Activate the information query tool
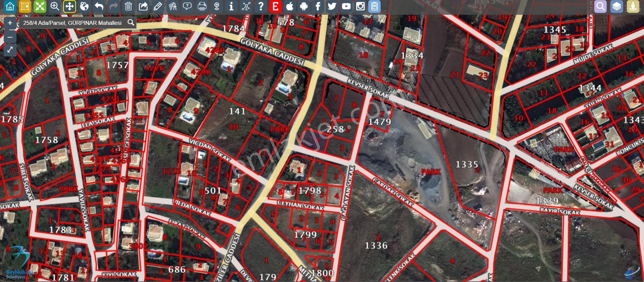Screen dimensions: 644x282 (231, 6)
